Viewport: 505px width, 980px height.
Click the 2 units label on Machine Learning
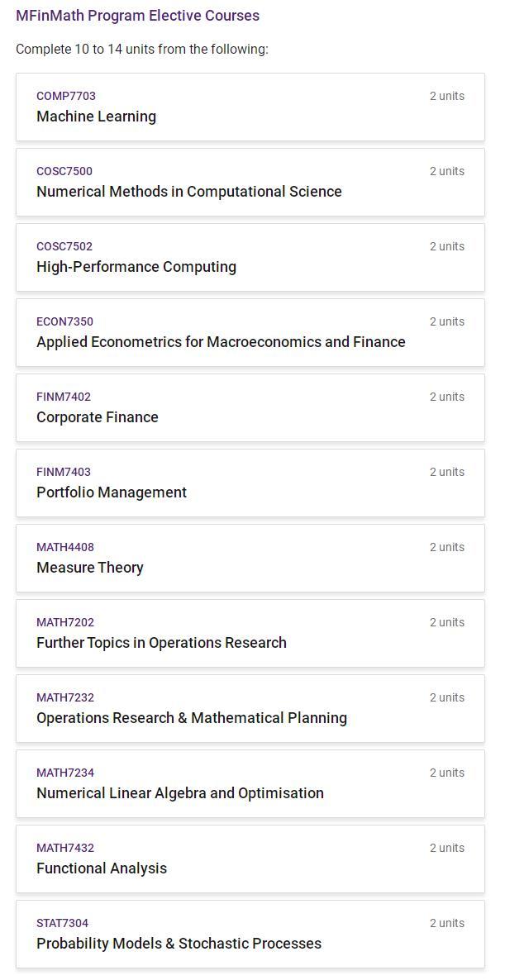(447, 96)
